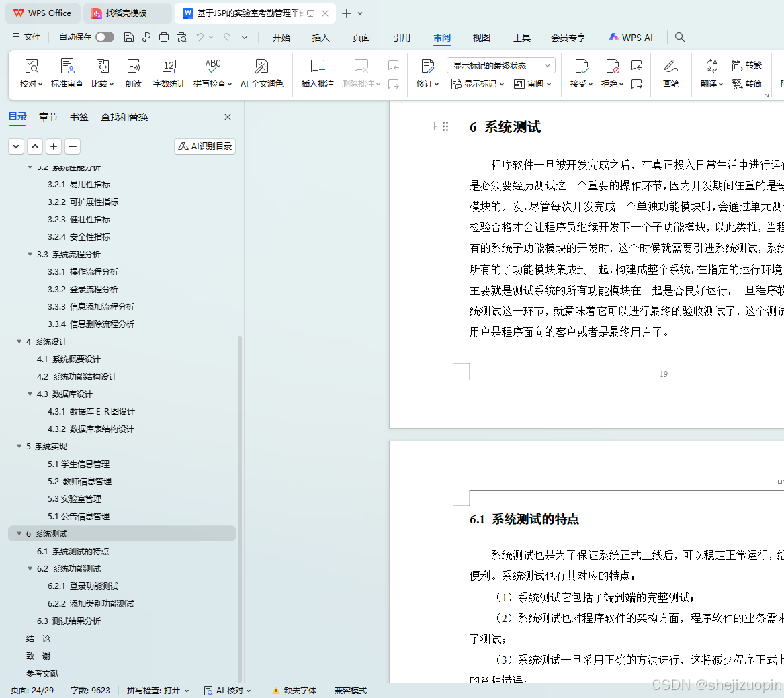This screenshot has width=784, height=698.
Task: Toggle AI 校对 in the status bar
Action: (x=227, y=690)
